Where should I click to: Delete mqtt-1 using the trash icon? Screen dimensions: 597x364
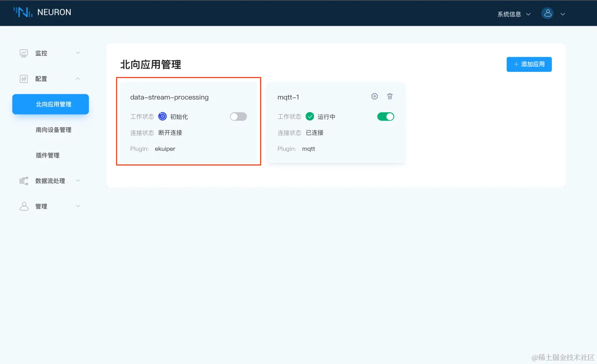pyautogui.click(x=390, y=96)
